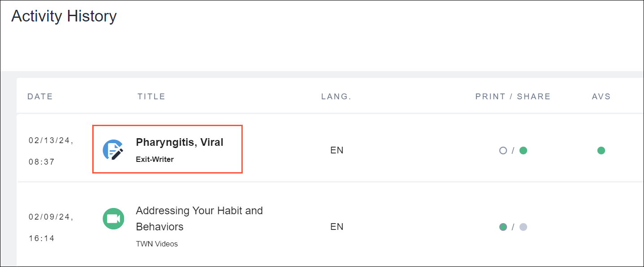
Task: Select the 02/13/24, 08:37 date entry
Action: coord(51,151)
